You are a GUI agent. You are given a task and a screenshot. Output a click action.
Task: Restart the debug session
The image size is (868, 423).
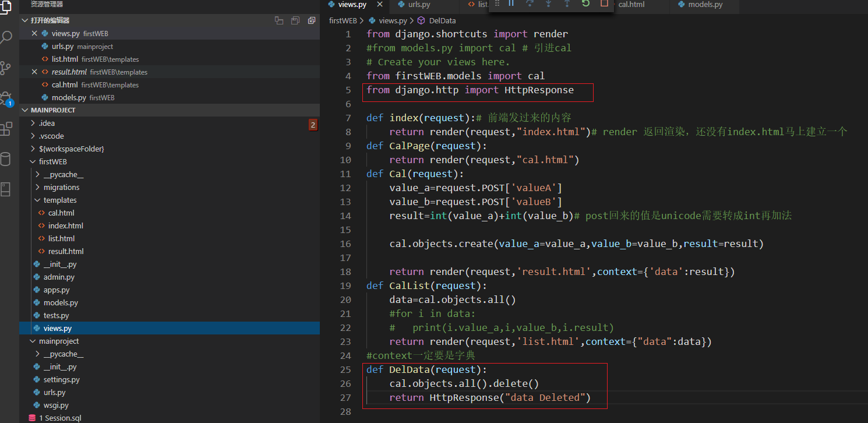[585, 3]
